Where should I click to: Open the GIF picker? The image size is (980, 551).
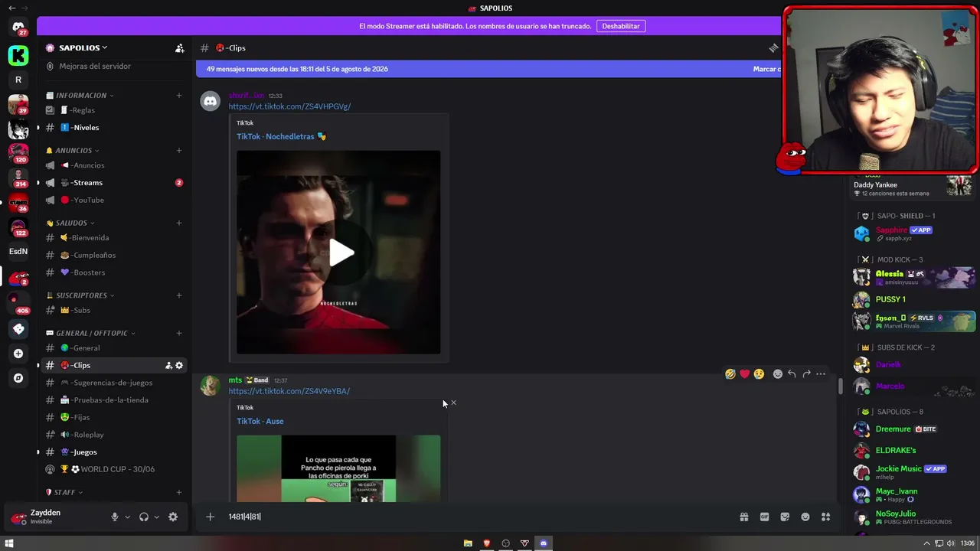(x=764, y=517)
